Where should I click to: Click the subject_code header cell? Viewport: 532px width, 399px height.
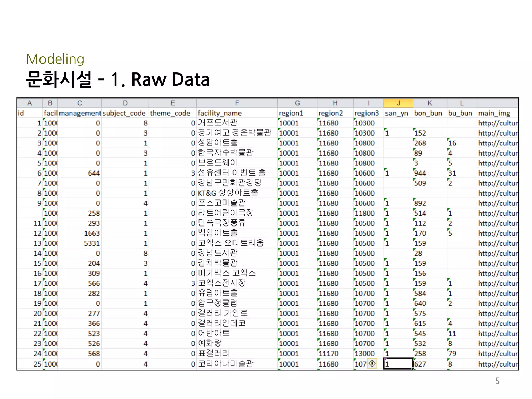click(x=124, y=113)
